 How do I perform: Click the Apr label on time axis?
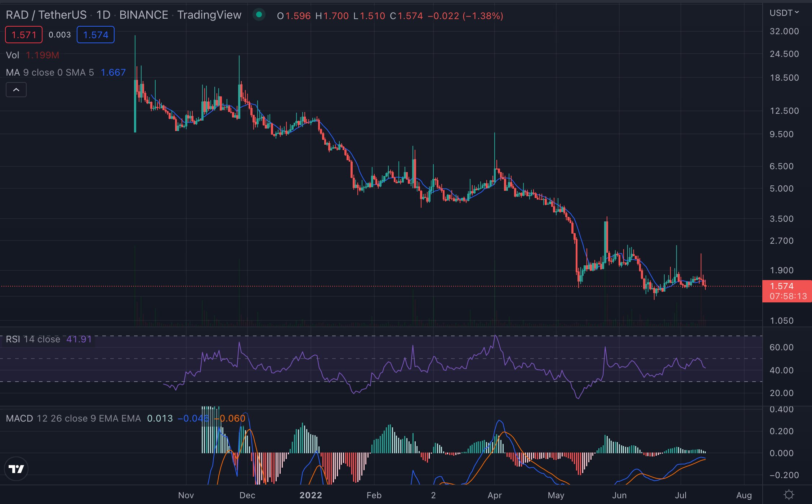click(x=495, y=495)
